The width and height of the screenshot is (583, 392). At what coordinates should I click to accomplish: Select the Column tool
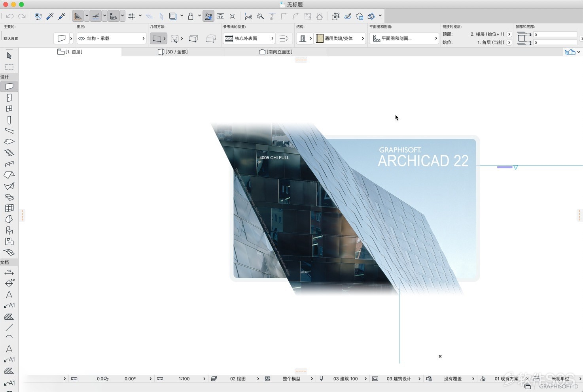pyautogui.click(x=9, y=120)
